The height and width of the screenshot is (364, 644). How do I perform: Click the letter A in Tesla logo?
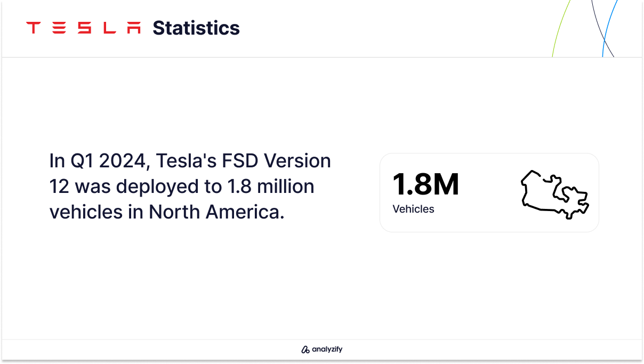(134, 28)
